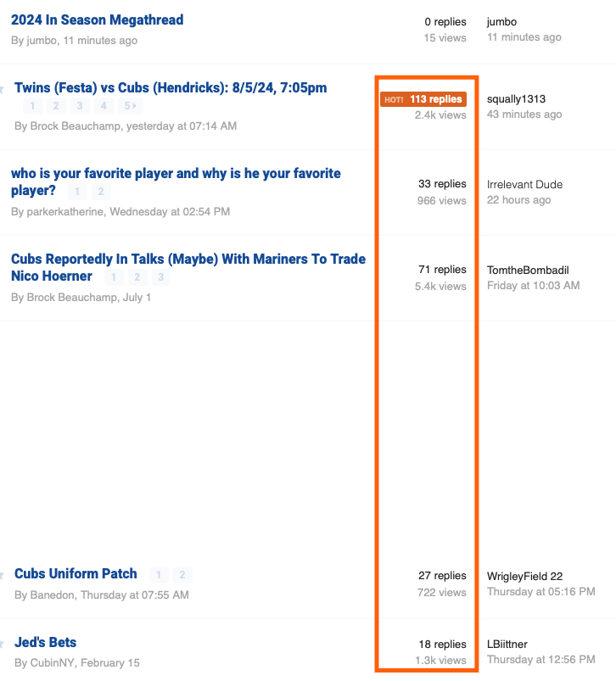Image resolution: width=616 pixels, height=681 pixels.
Task: Click star icon beside Jed's Bets thread
Action: tap(3, 644)
